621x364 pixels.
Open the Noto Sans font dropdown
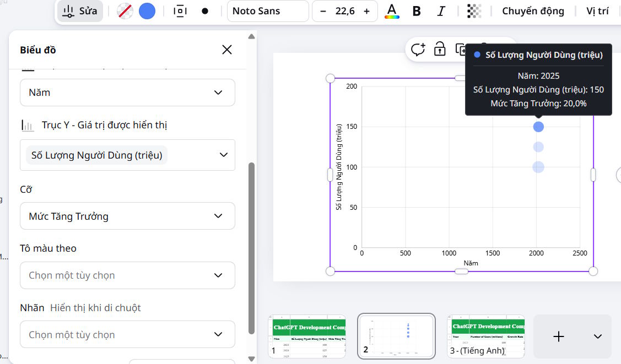268,10
